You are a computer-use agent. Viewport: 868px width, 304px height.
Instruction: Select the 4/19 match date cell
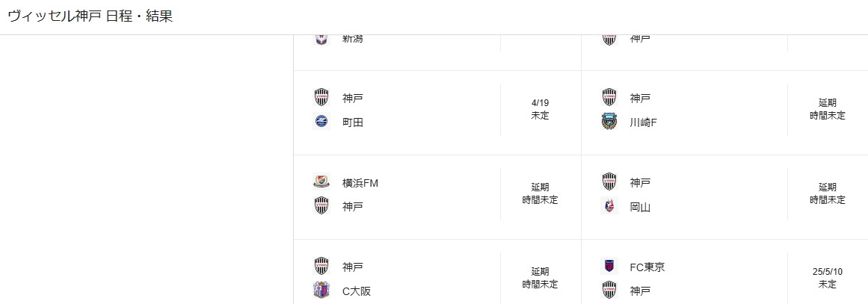coord(540,109)
